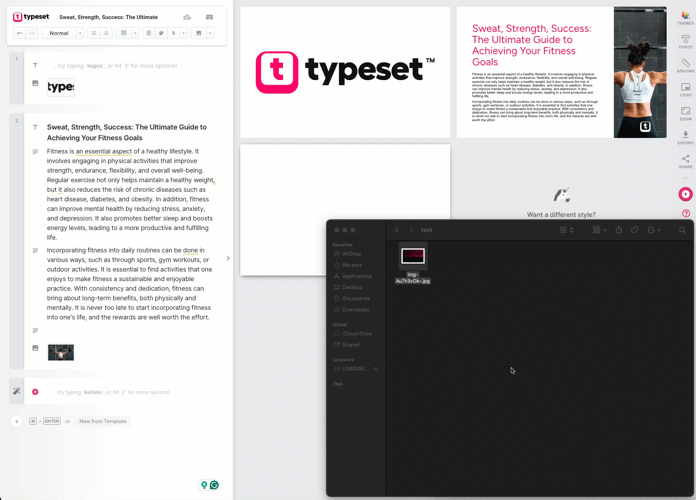Select the fitness photo thumbnail in slide 2

coord(61,352)
